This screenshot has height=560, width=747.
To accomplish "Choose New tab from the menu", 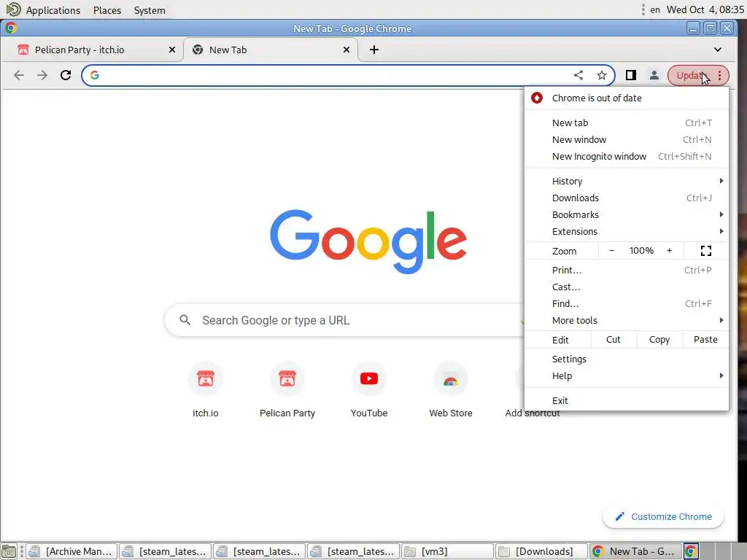I will click(x=627, y=122).
